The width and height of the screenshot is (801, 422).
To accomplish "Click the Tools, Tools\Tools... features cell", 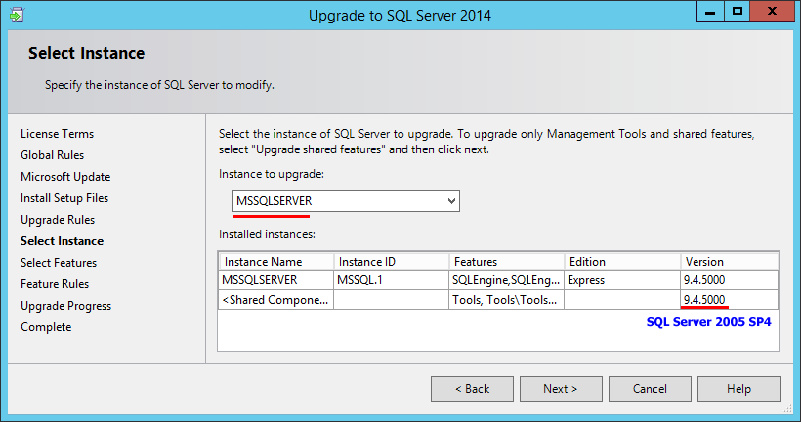I will 507,300.
